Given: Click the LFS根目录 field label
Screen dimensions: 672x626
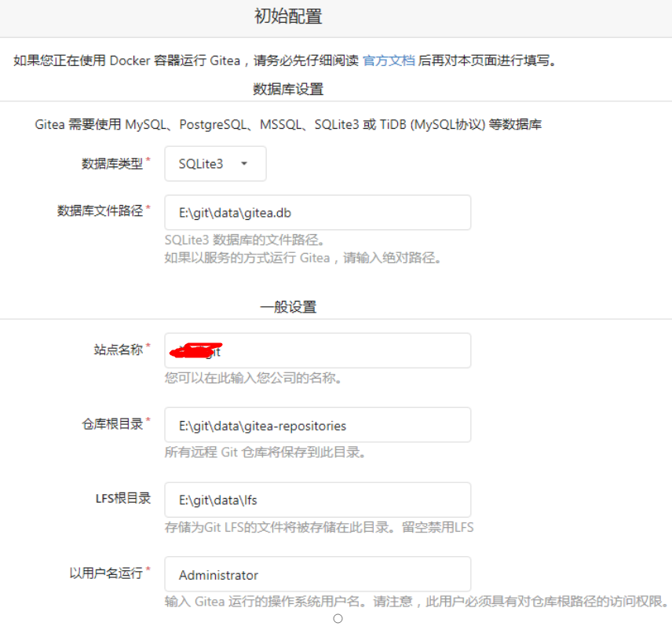Looking at the screenshot, I should (x=123, y=498).
